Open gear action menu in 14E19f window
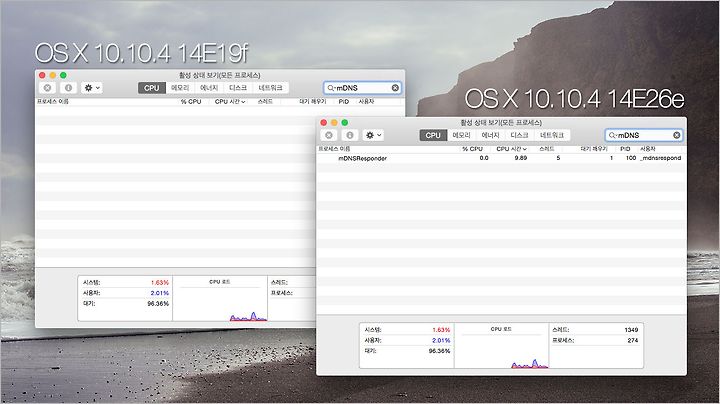The image size is (720, 404). [x=92, y=88]
